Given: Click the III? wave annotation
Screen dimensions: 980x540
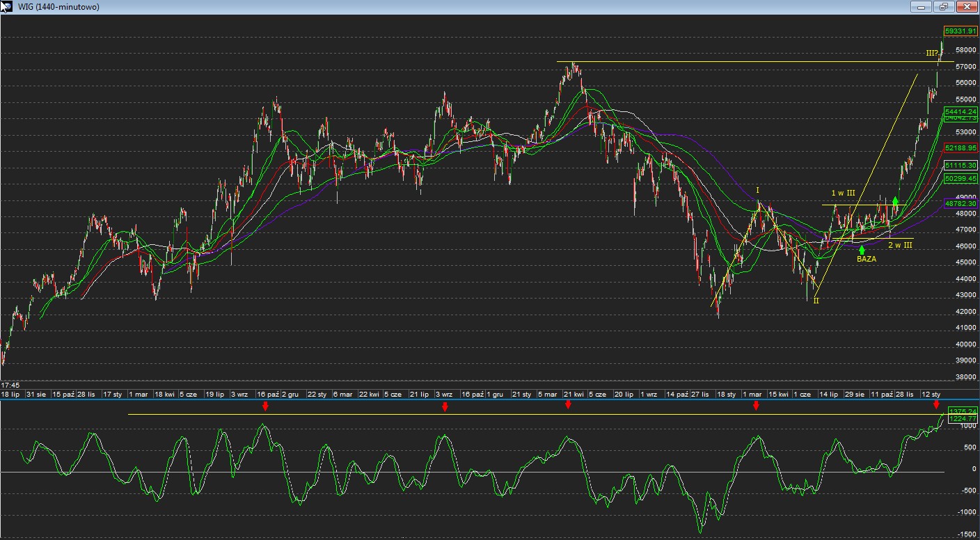Looking at the screenshot, I should (932, 53).
